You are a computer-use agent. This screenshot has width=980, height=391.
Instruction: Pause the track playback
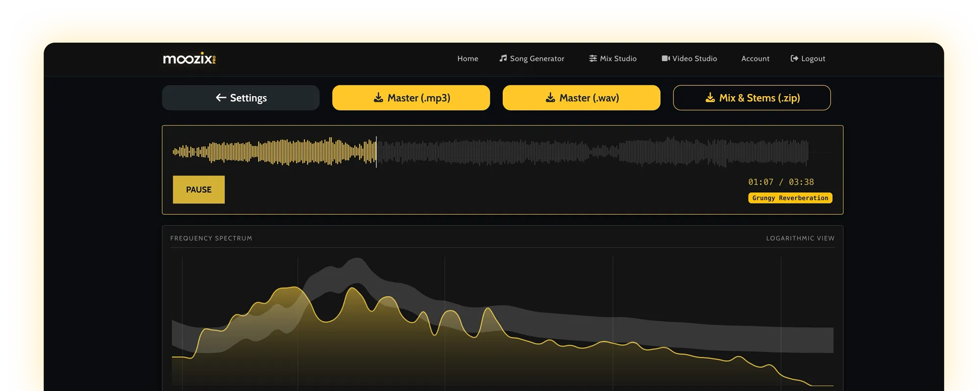click(198, 189)
